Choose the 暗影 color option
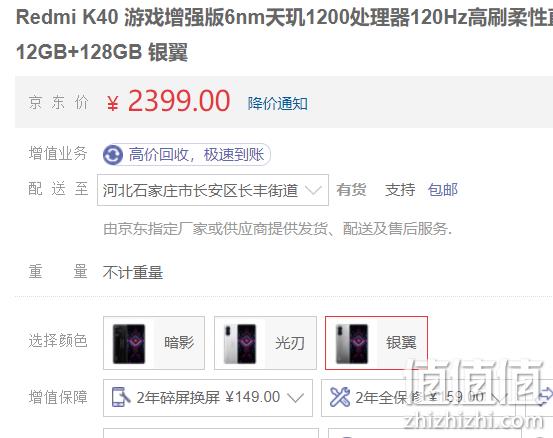553x438 pixels. coord(154,343)
